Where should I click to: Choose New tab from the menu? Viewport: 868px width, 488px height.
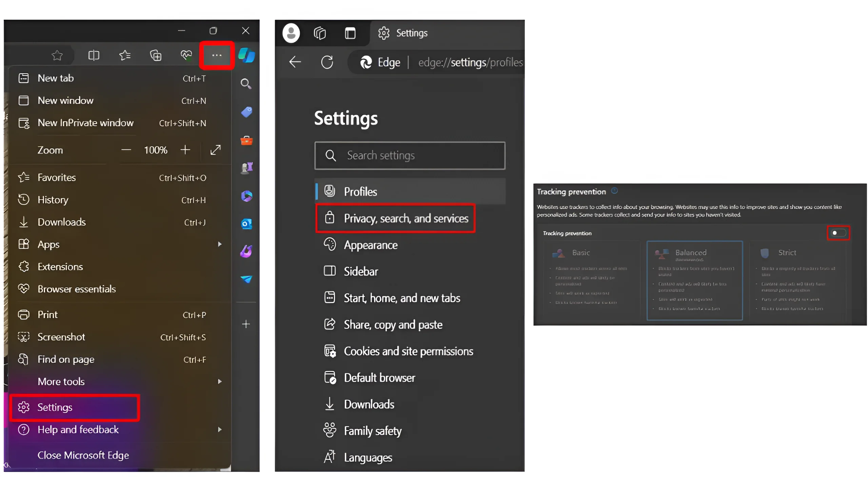point(120,78)
